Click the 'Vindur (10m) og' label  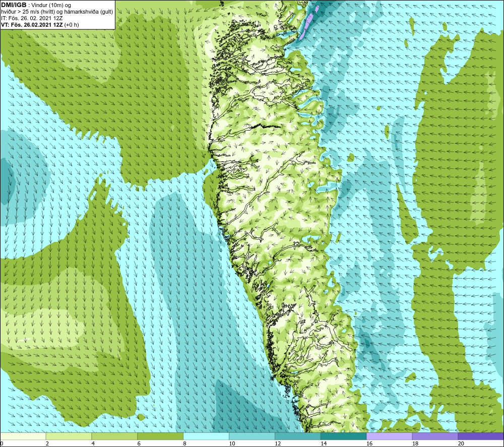(x=51, y=6)
